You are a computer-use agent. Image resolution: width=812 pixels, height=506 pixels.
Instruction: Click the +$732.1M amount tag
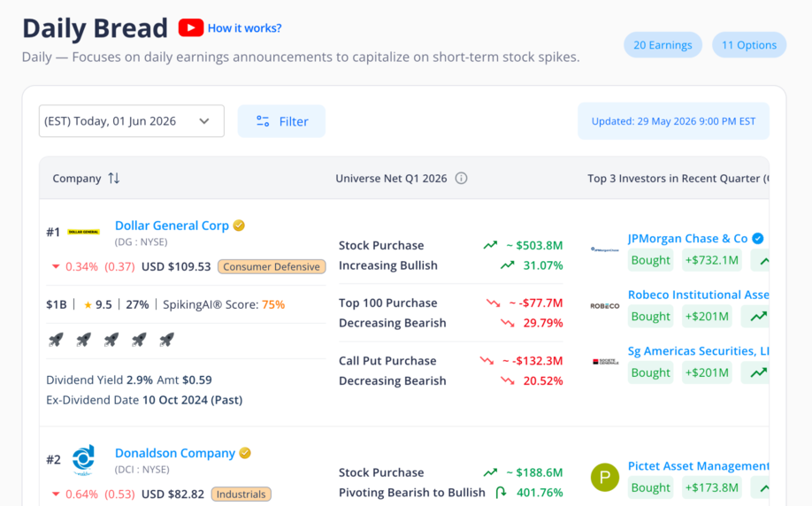click(711, 260)
